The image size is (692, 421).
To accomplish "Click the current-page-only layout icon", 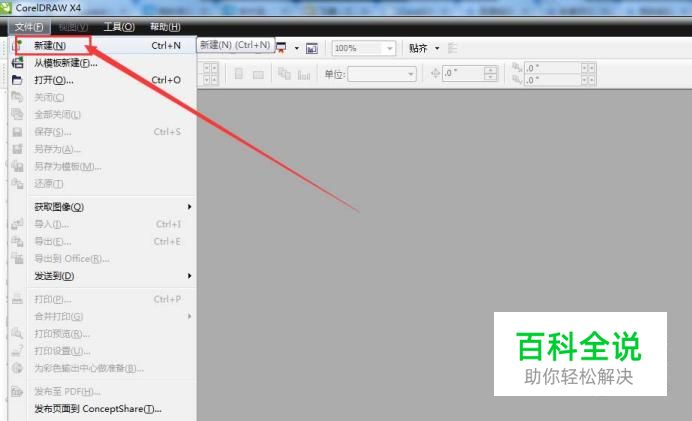I will 304,75.
